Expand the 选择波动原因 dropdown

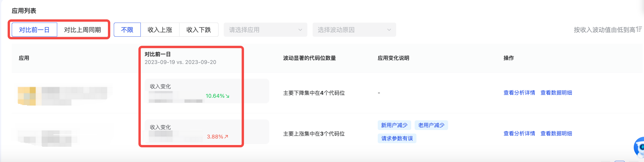point(354,30)
